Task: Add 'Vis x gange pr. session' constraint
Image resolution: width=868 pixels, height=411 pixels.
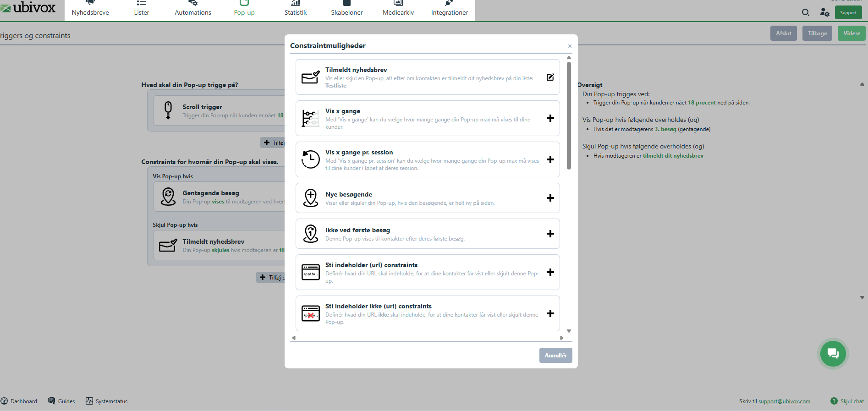Action: click(550, 159)
